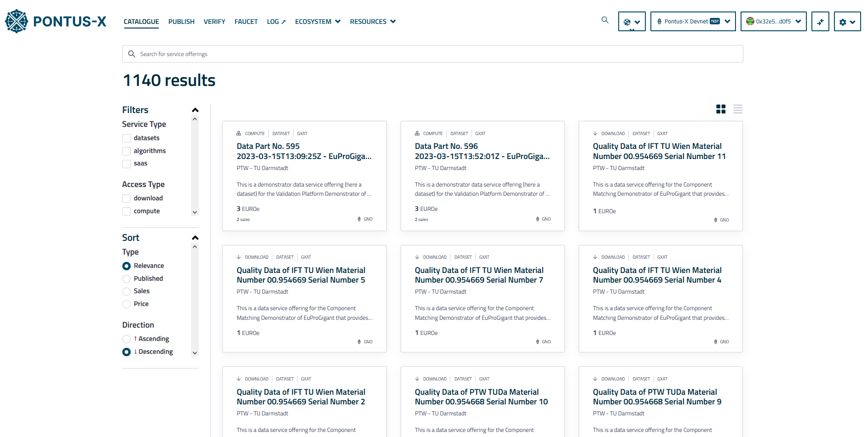Select the Published sort option
868x437 pixels.
(x=126, y=279)
